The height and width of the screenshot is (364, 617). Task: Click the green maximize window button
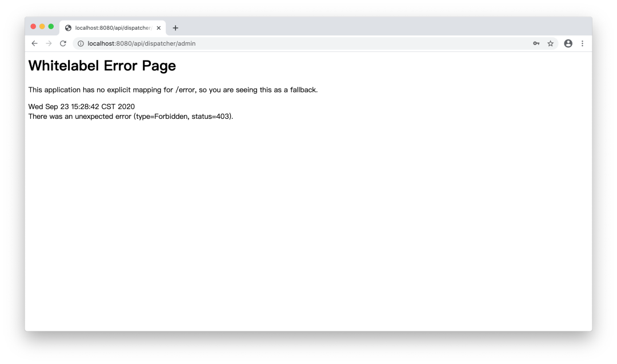[x=51, y=26]
